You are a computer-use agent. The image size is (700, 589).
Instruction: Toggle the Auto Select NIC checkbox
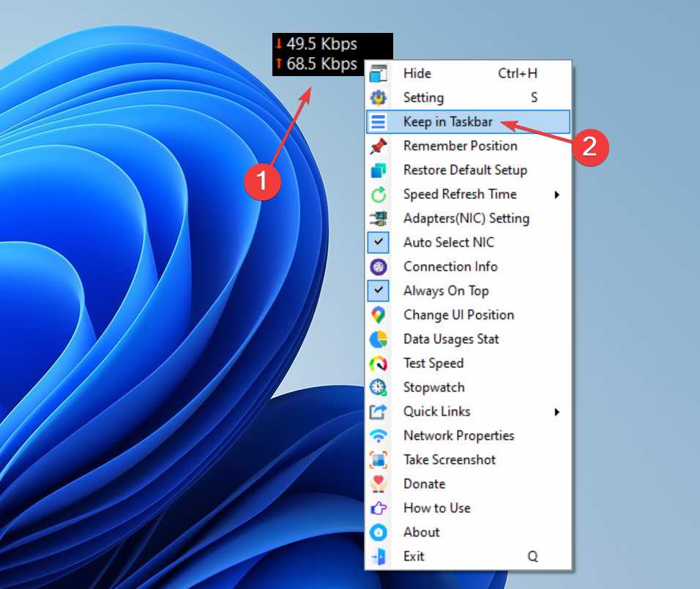pyautogui.click(x=378, y=242)
